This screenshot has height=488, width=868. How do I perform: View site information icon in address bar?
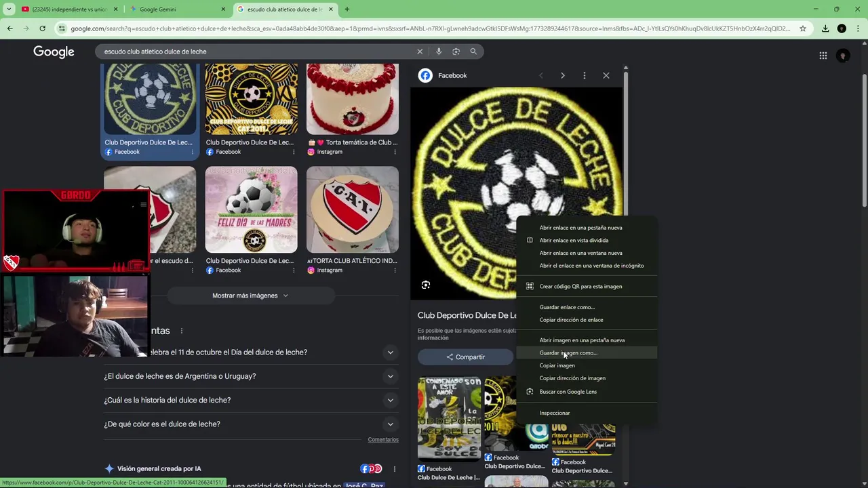[62, 28]
